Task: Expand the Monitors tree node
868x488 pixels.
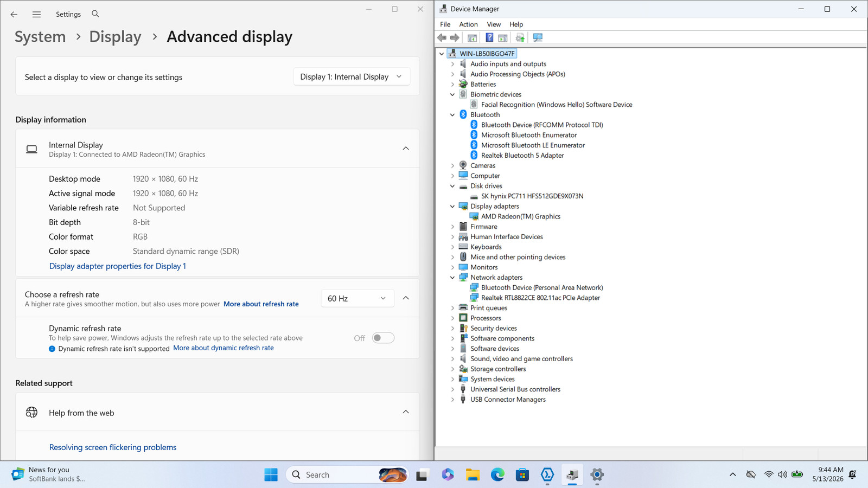Action: coord(452,267)
